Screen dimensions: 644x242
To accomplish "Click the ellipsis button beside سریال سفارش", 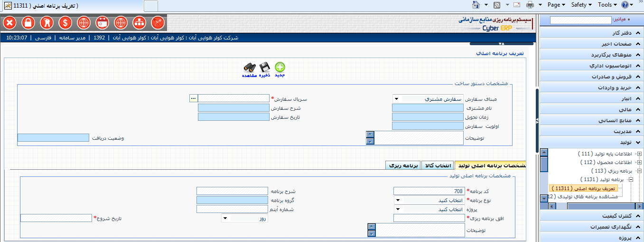I will pos(193,98).
